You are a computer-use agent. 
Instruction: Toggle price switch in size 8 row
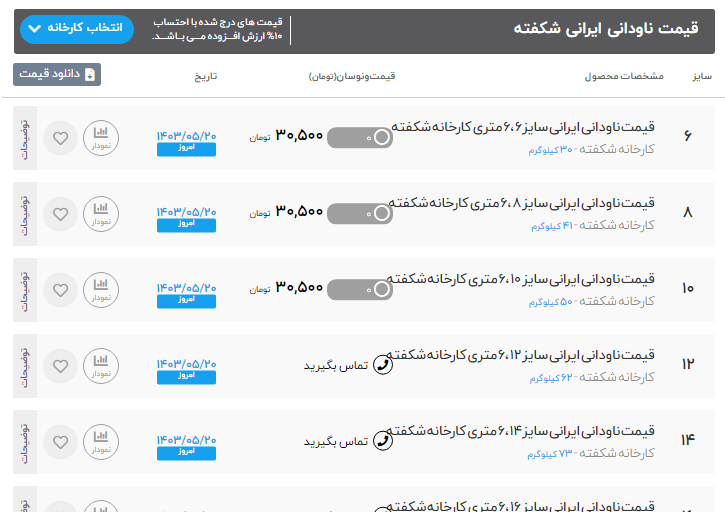(x=360, y=213)
